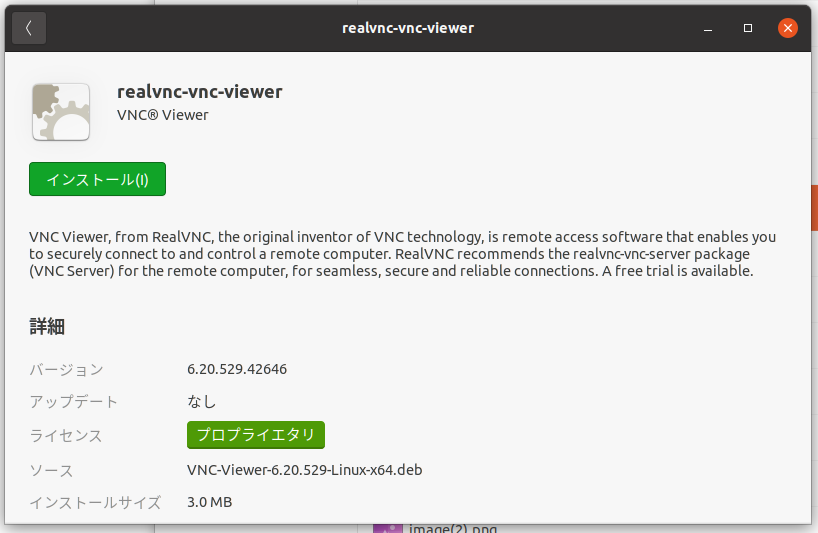This screenshot has width=818, height=533.
Task: Minimize the realvnc-vnc-viewer window
Action: [x=708, y=28]
